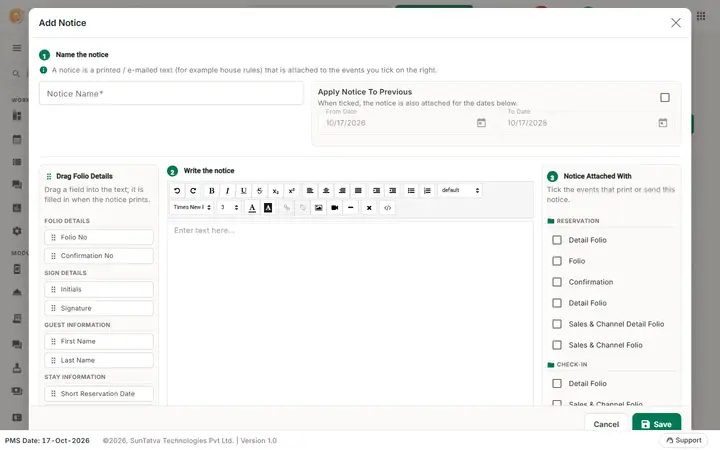Click in the notice text editor area
Image resolution: width=720 pixels, height=450 pixels.
[x=350, y=312]
